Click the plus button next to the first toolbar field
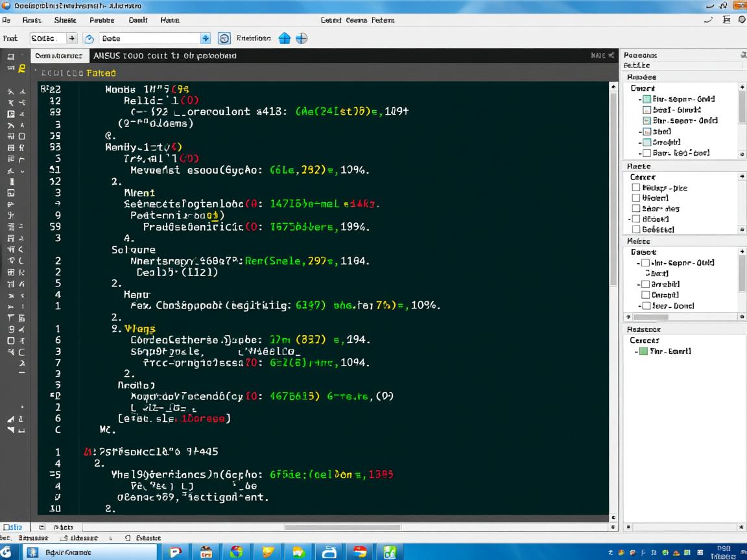This screenshot has width=747, height=560. pos(71,38)
